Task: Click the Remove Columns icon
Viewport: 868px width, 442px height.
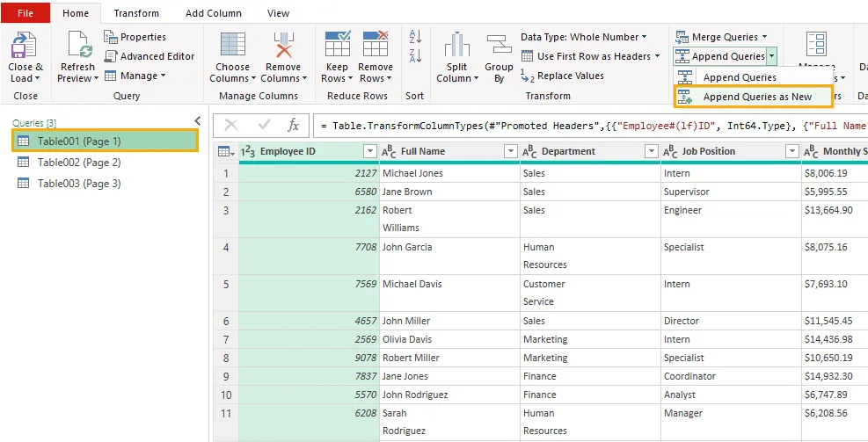Action: (283, 45)
